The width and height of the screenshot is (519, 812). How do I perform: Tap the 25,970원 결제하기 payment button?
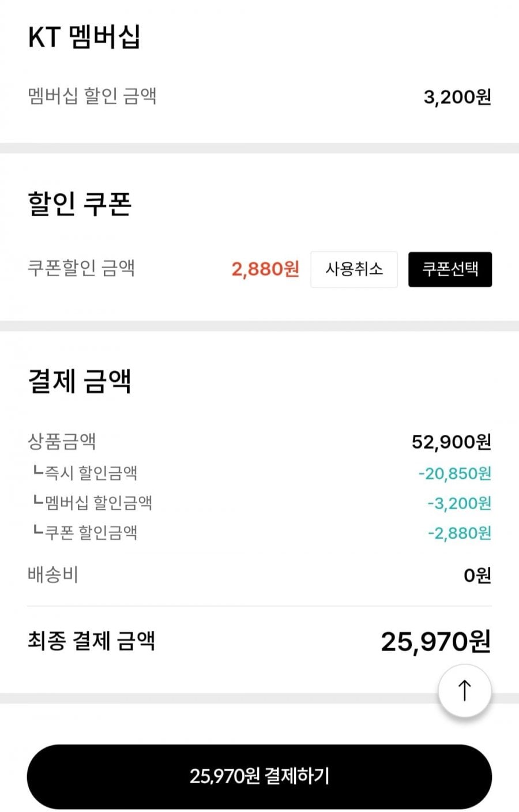click(x=259, y=776)
